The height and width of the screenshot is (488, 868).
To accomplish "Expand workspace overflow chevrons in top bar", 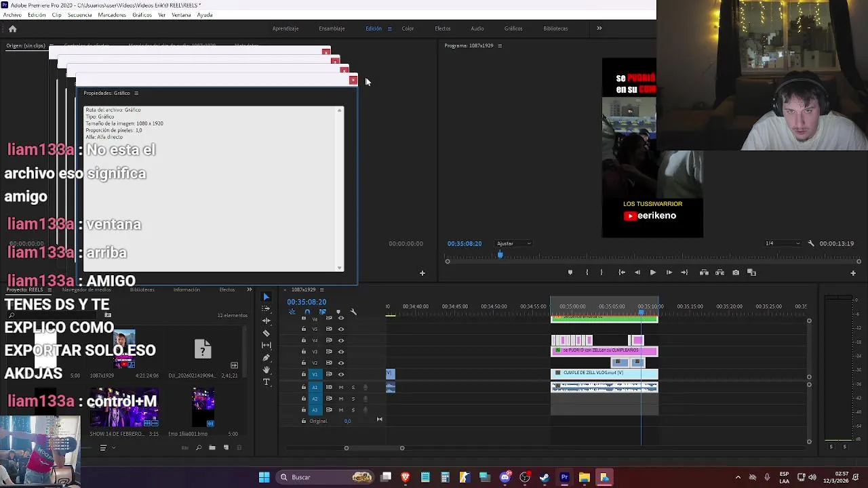I will (x=599, y=28).
